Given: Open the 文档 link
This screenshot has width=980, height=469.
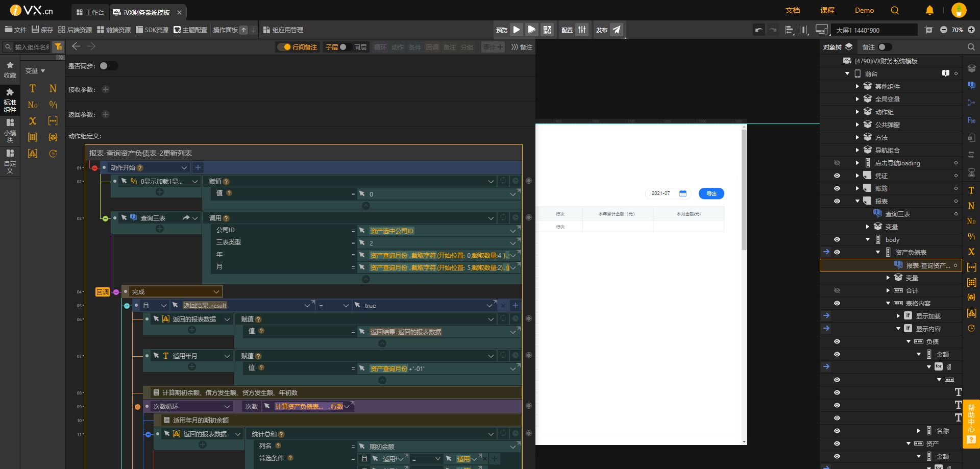Looking at the screenshot, I should point(793,10).
